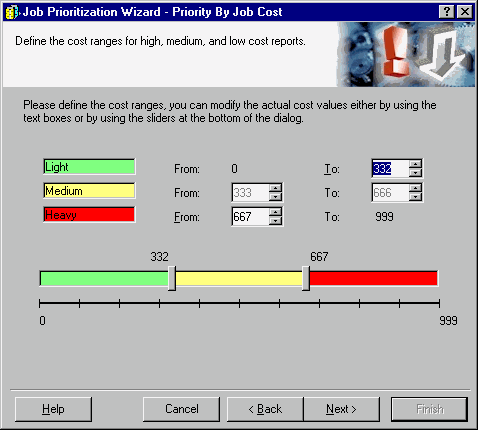Image resolution: width=478 pixels, height=430 pixels.
Task: Click the slider handle at 667
Action: (x=306, y=278)
